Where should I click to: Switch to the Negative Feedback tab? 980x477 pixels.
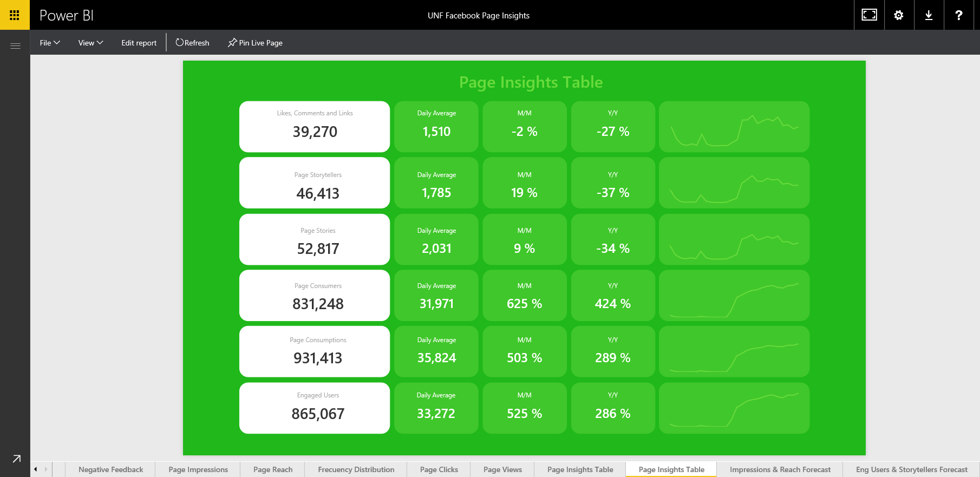[110, 469]
